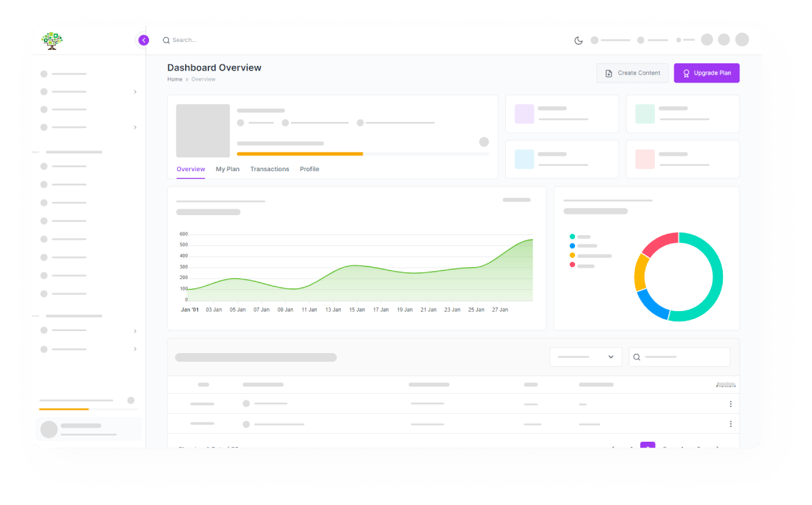Open the three-dot action menu on the first table row

click(x=731, y=404)
